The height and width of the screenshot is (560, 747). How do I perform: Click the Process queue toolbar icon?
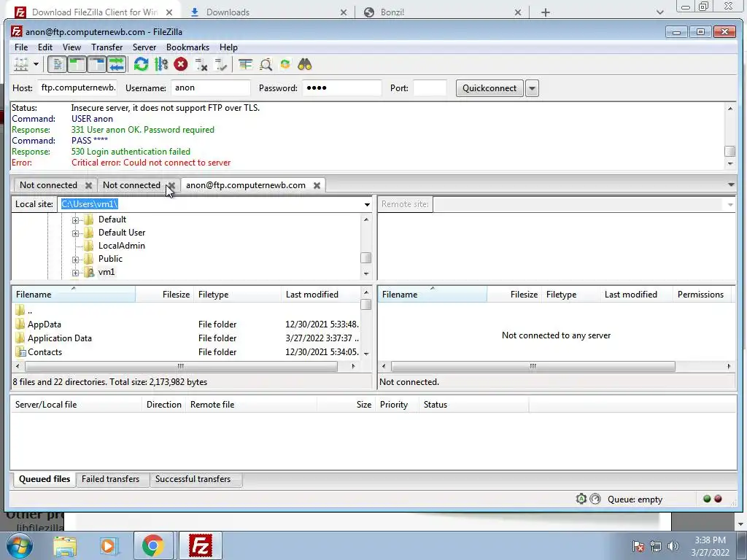[x=161, y=64]
